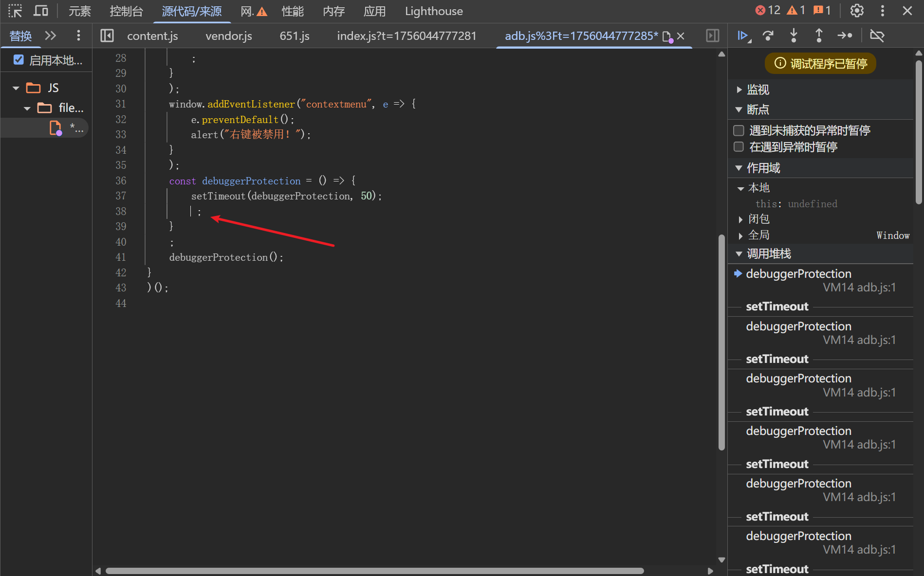Enable pause on caught exceptions checkbox
Viewport: 924px width, 576px height.
coord(739,147)
